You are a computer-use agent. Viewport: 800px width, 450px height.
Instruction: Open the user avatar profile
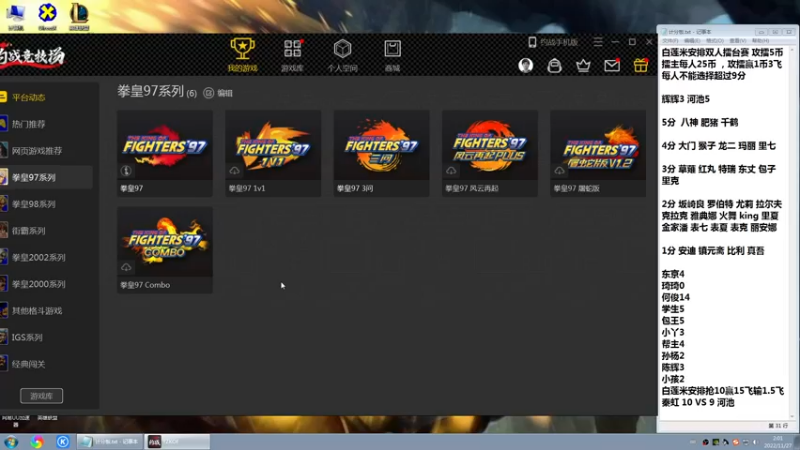[526, 65]
